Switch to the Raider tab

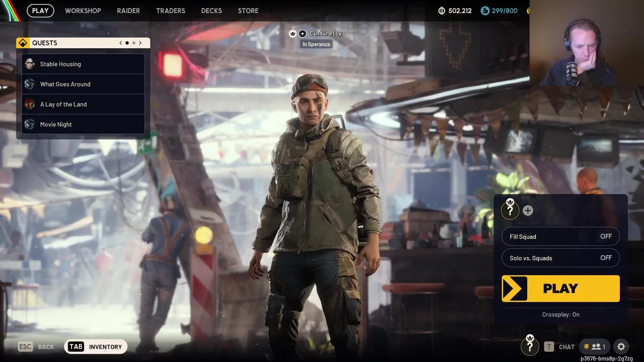tap(128, 11)
